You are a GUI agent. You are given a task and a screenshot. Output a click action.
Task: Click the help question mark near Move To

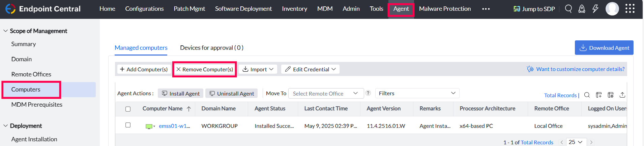point(368,93)
